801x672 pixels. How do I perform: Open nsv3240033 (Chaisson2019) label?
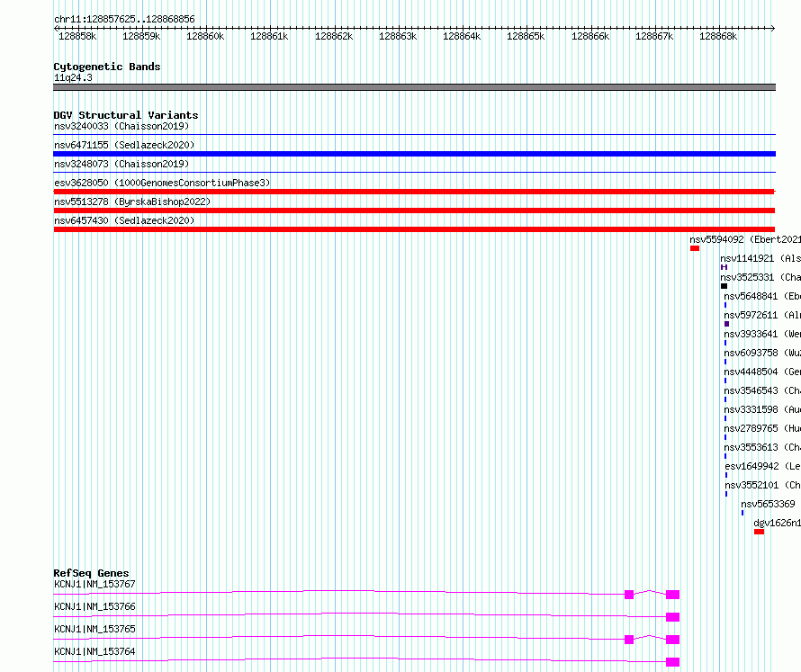pos(121,126)
